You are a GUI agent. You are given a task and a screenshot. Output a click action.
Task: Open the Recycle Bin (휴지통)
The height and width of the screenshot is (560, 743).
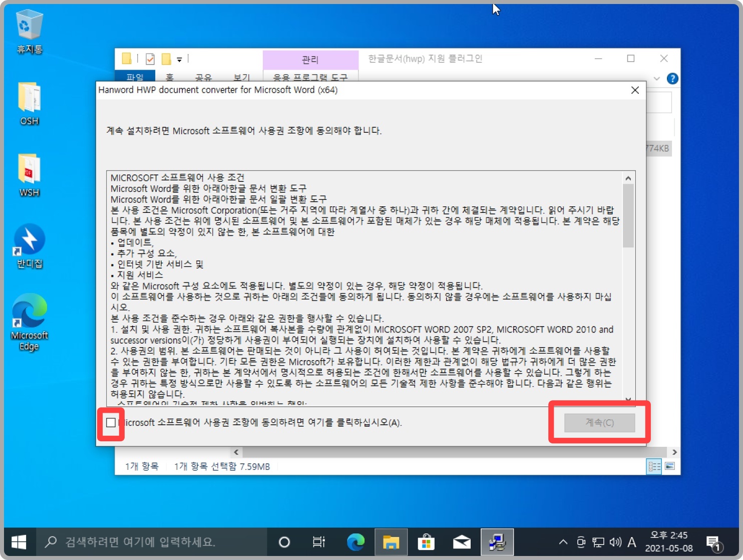pos(29,24)
